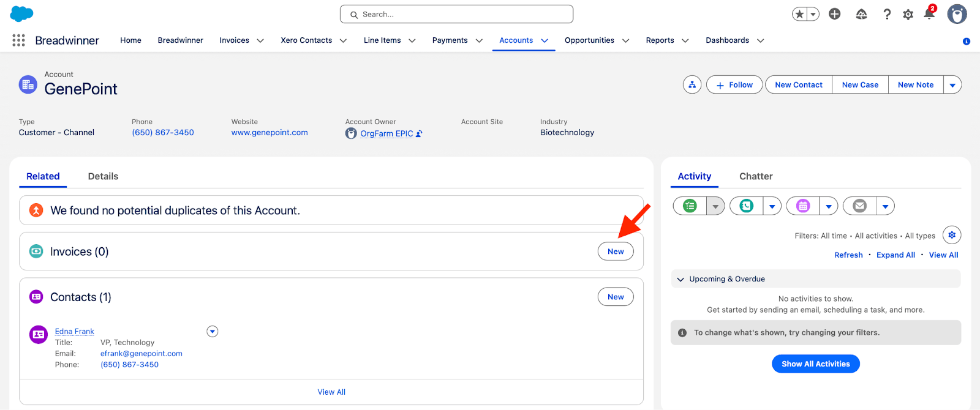Expand the Invoices nav dropdown chevron
This screenshot has height=410, width=980.
pos(260,40)
